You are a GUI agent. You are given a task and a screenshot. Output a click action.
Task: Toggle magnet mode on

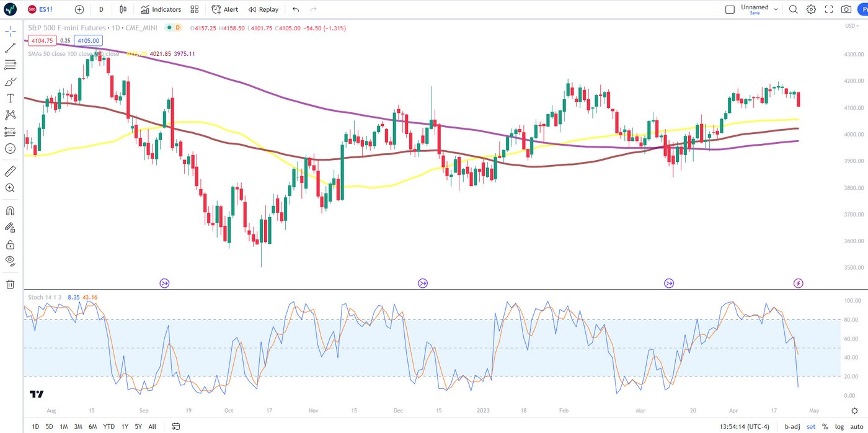tap(11, 211)
